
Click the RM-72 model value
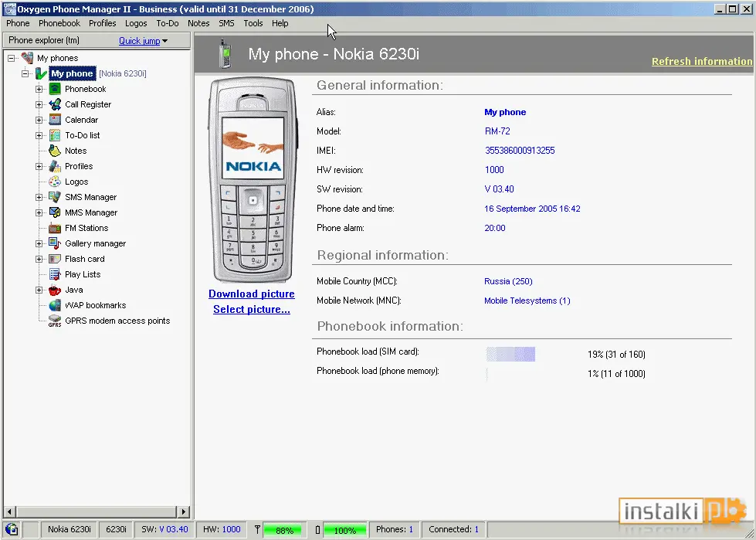point(497,131)
